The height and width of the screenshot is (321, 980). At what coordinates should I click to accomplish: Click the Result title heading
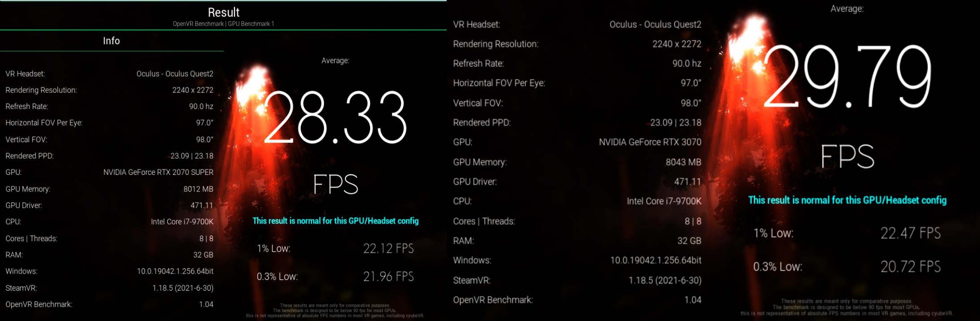[223, 12]
